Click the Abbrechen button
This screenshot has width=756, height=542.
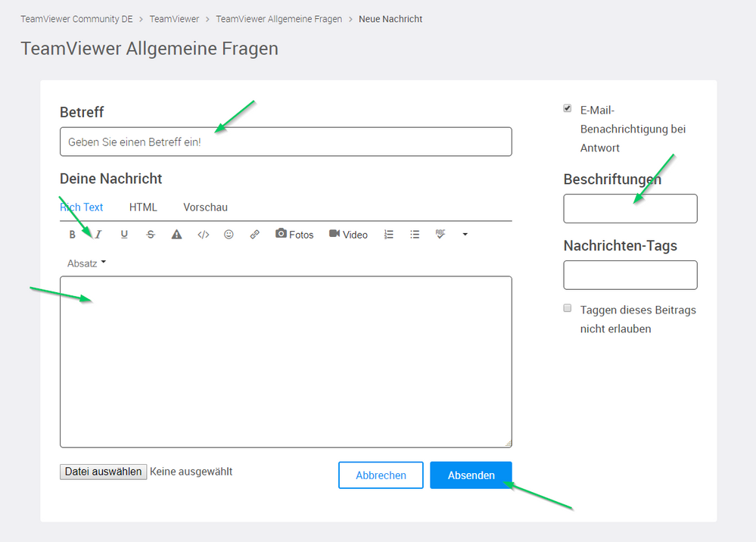click(381, 475)
